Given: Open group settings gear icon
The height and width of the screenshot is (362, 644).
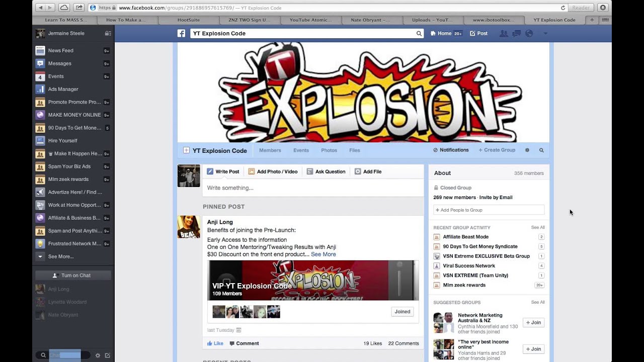Looking at the screenshot, I should click(x=527, y=150).
